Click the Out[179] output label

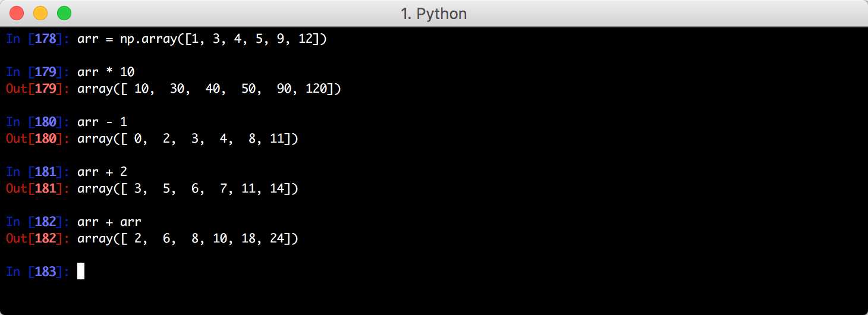38,89
